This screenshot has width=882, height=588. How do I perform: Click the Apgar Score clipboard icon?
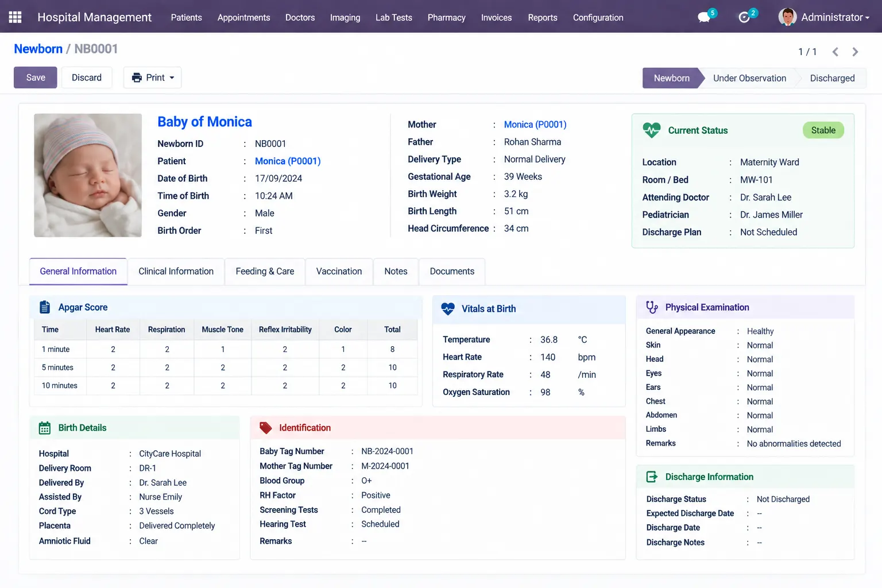coord(45,307)
